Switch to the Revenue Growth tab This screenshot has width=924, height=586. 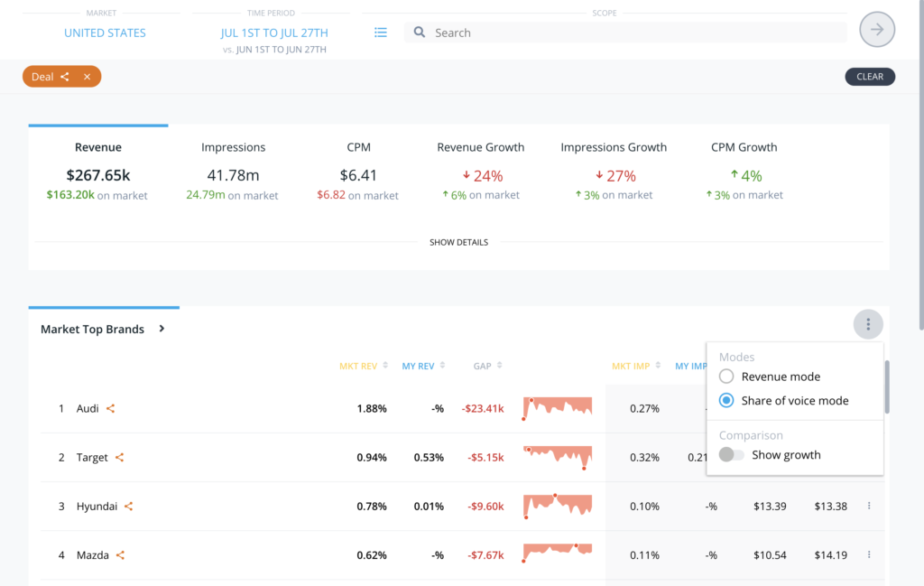pos(481,171)
